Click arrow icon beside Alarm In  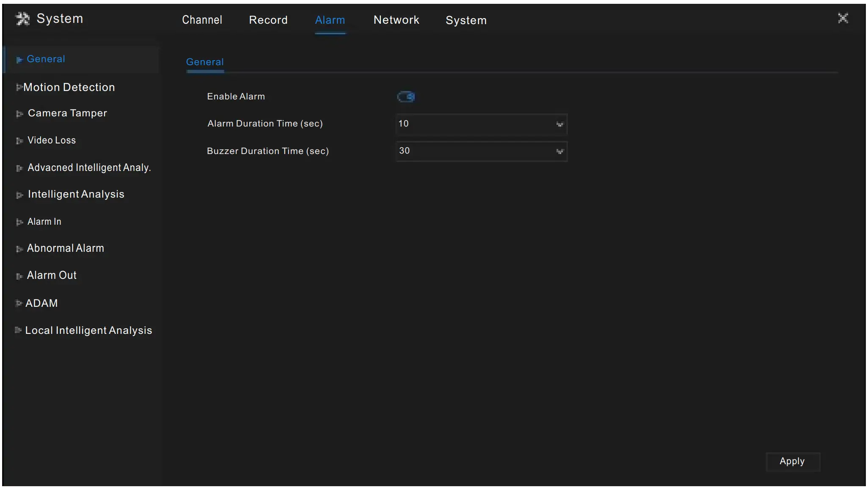[x=19, y=222]
